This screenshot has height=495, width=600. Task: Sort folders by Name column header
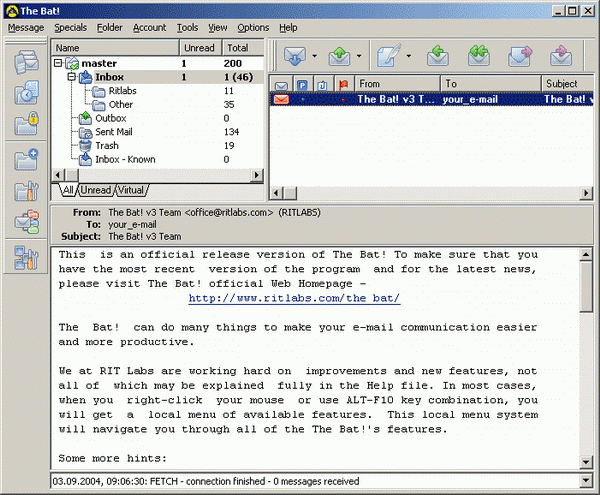(115, 48)
